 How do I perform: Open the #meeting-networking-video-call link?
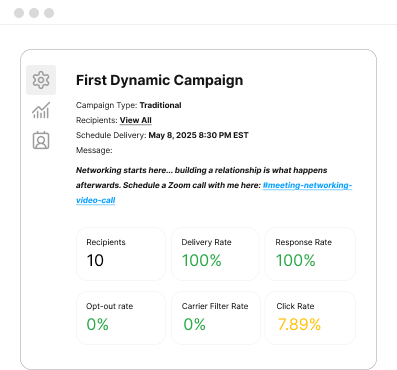[x=214, y=193]
